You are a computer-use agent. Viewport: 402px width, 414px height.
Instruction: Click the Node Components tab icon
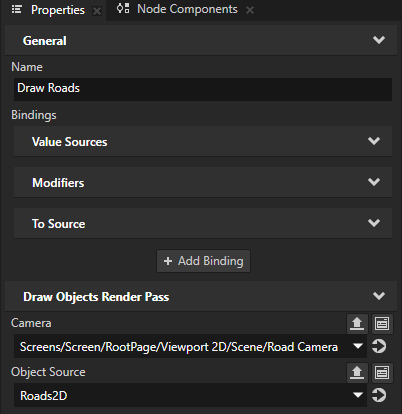point(123,9)
